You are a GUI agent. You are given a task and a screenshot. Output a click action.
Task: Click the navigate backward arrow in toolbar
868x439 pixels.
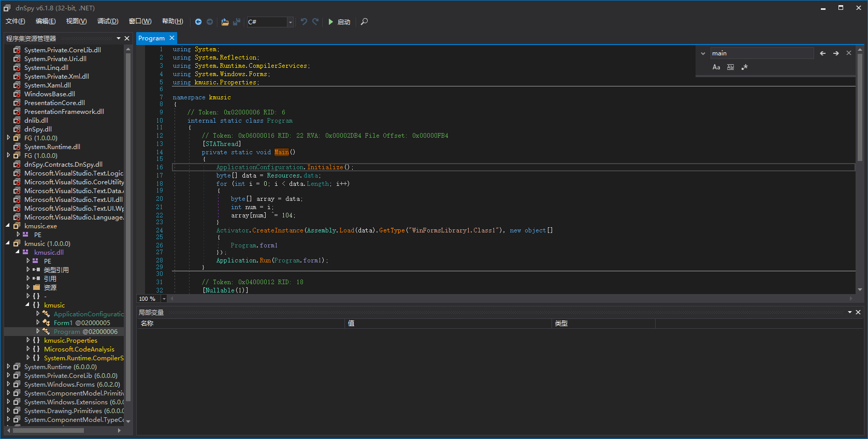(198, 22)
